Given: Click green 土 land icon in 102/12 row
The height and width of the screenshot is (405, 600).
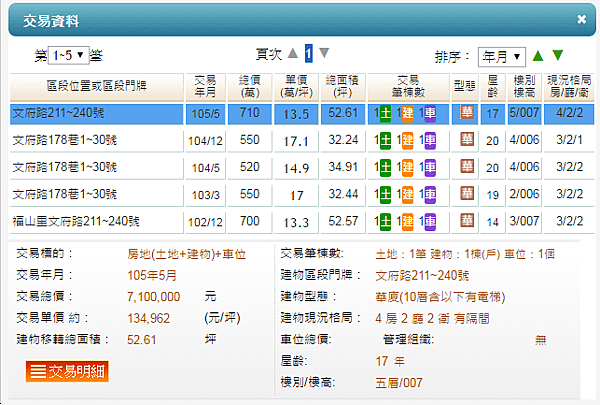Looking at the screenshot, I should coord(386,222).
